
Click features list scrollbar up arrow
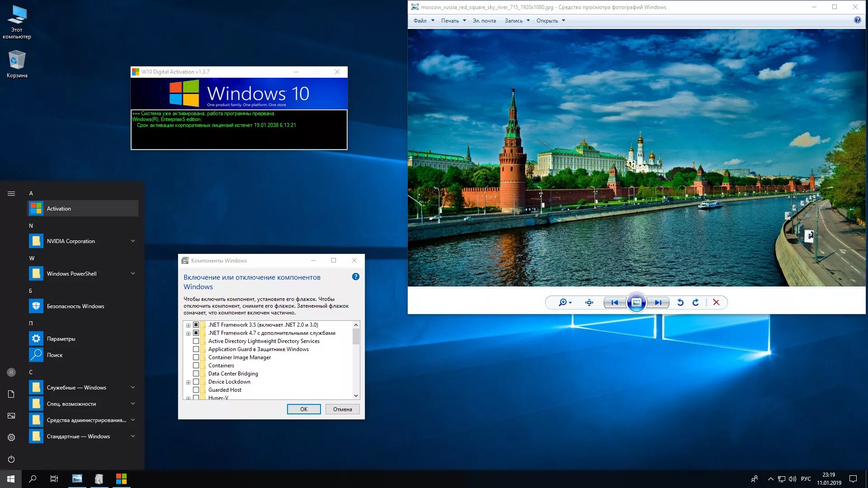pyautogui.click(x=356, y=325)
